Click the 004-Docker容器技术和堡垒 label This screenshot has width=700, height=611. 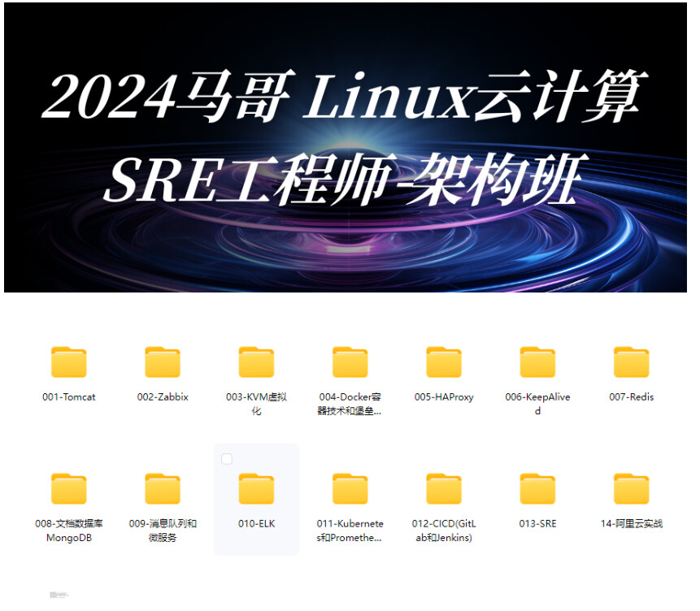350,404
